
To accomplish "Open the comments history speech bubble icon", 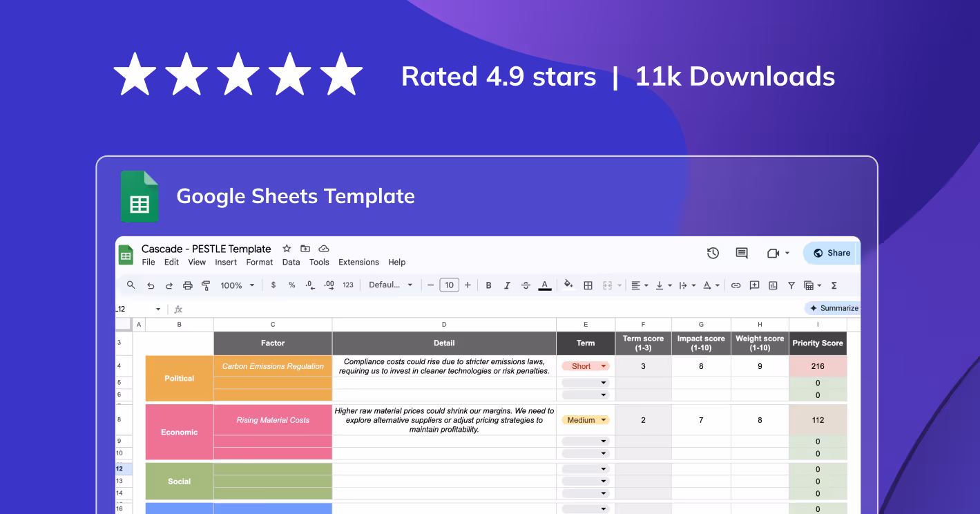I will pyautogui.click(x=742, y=253).
